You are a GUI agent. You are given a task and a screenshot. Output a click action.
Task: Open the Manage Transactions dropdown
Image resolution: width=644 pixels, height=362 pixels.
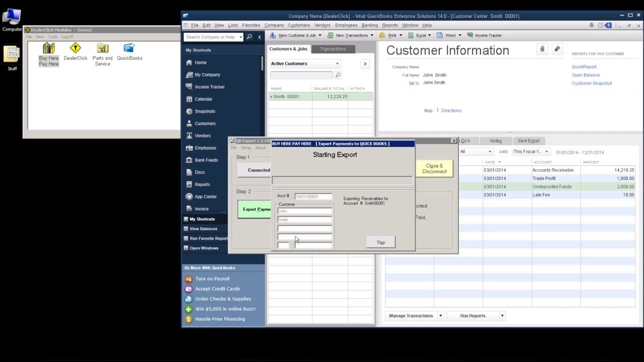tap(440, 316)
